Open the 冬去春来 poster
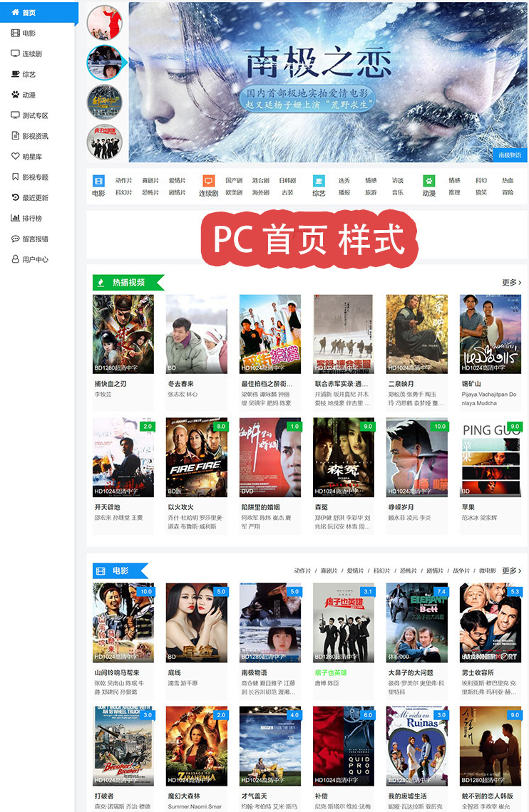 click(196, 334)
